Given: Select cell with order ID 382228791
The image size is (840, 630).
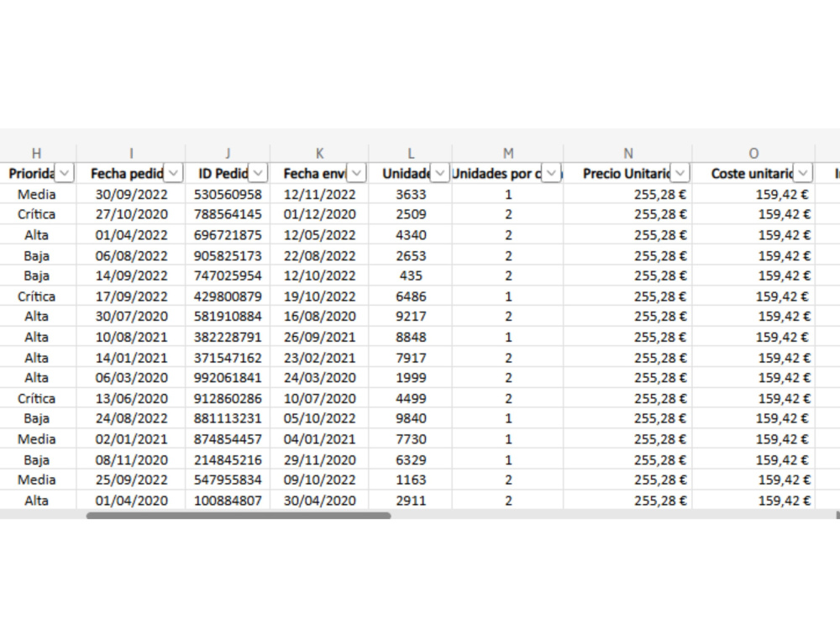Looking at the screenshot, I should (x=228, y=337).
